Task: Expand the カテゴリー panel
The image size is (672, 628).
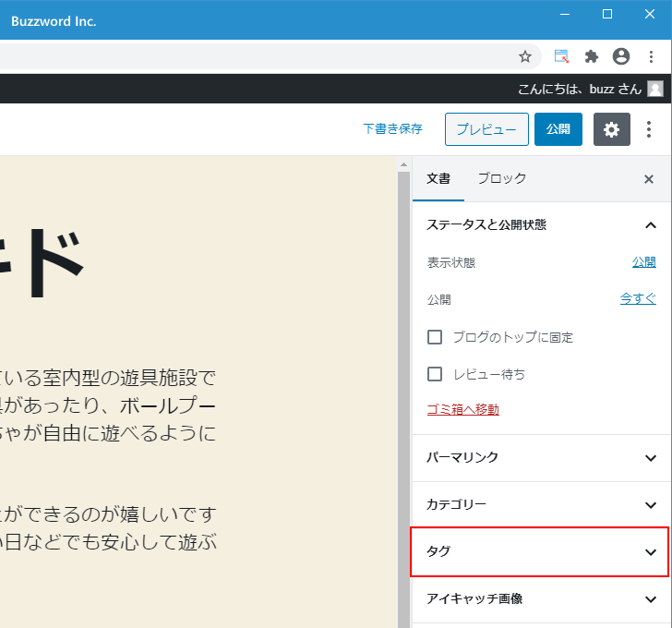Action: (x=541, y=504)
